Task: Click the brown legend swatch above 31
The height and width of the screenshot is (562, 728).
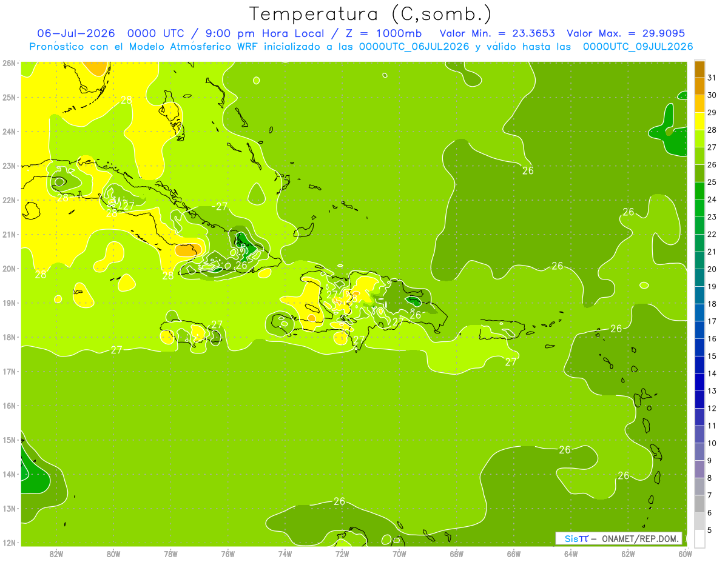Action: click(699, 69)
